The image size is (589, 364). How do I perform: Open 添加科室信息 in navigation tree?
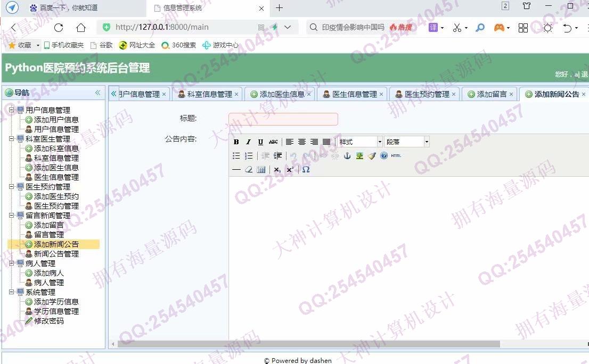point(56,148)
